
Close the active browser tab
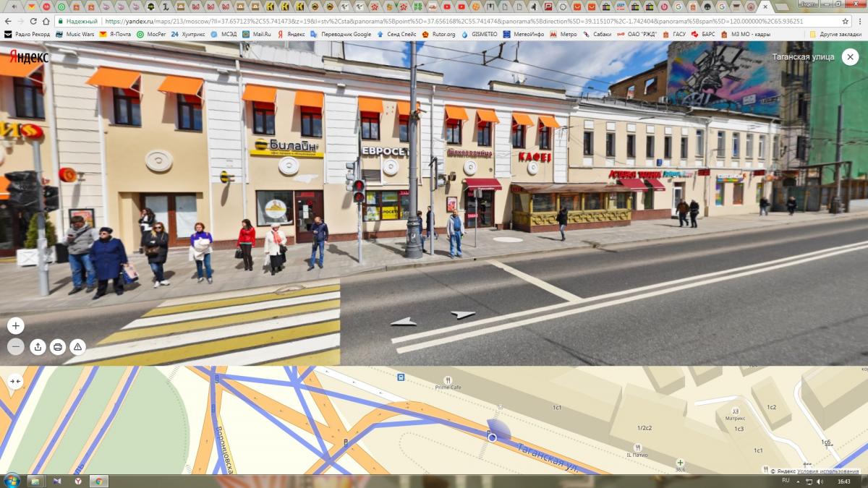[x=766, y=7]
